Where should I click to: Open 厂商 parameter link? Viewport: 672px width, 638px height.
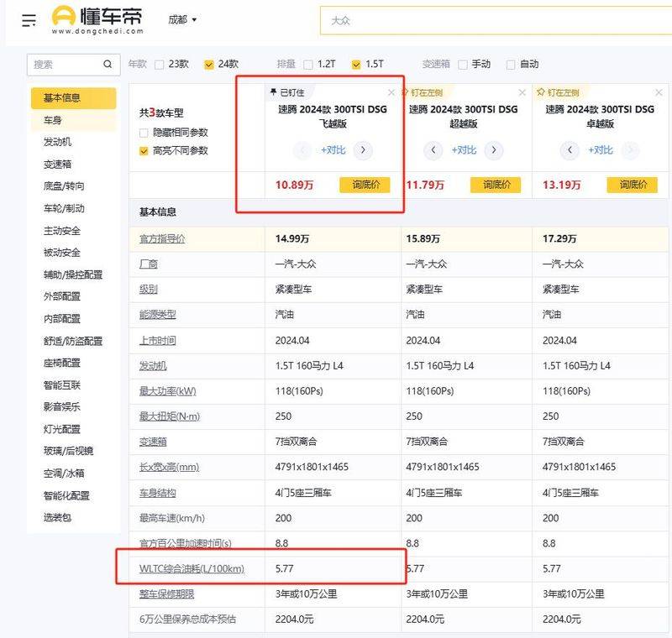[x=149, y=264]
